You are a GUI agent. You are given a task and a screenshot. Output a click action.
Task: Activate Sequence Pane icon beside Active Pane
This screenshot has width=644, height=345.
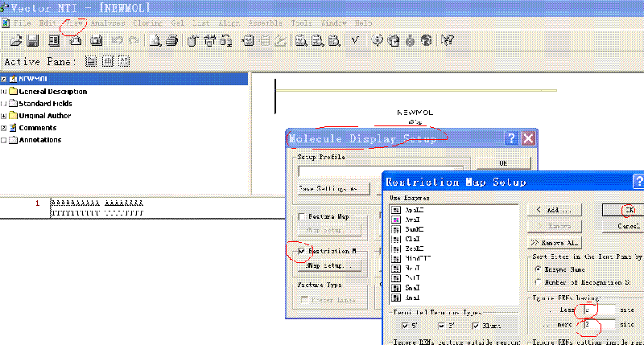(x=124, y=62)
